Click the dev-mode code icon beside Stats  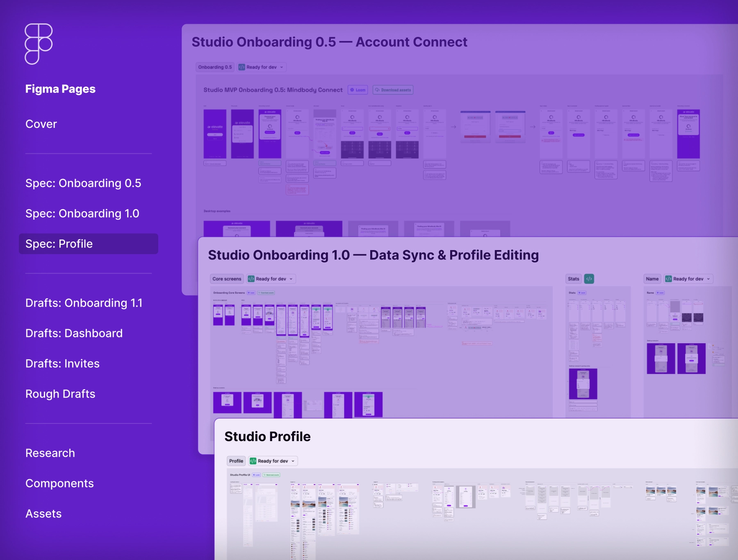pos(589,279)
